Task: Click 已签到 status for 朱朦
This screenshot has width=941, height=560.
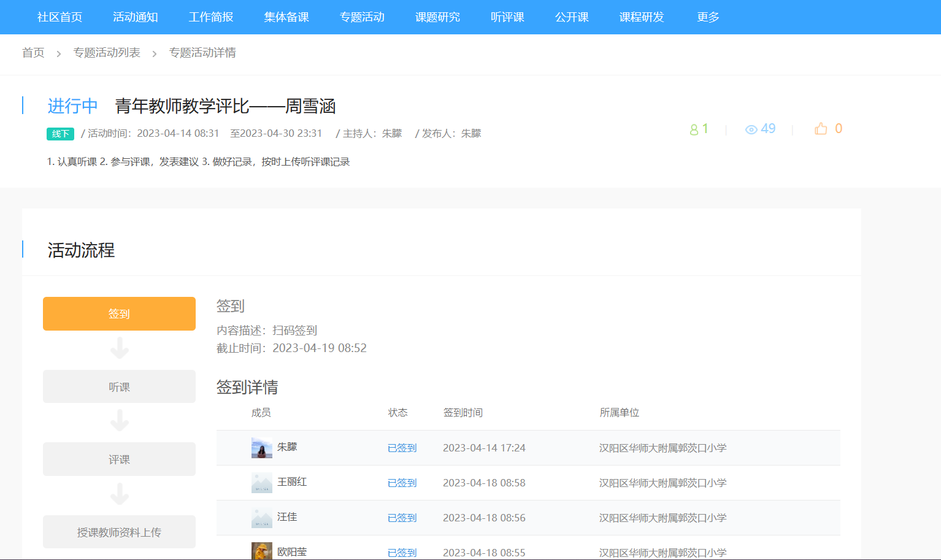Action: tap(402, 448)
